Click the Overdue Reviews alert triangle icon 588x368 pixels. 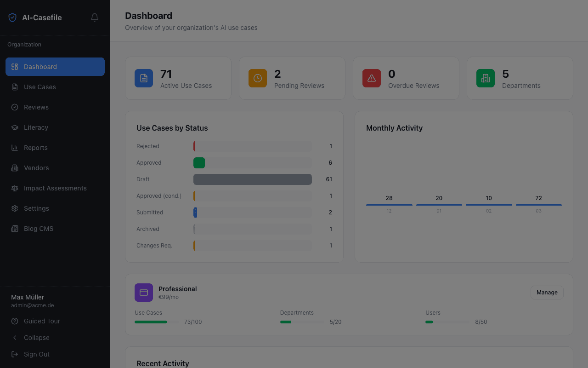coord(371,78)
